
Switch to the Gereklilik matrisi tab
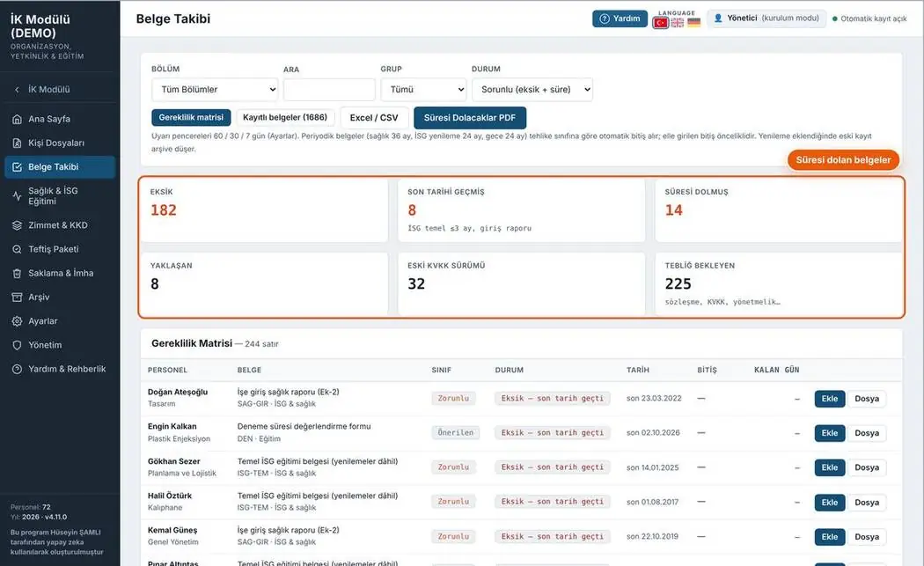[191, 117]
